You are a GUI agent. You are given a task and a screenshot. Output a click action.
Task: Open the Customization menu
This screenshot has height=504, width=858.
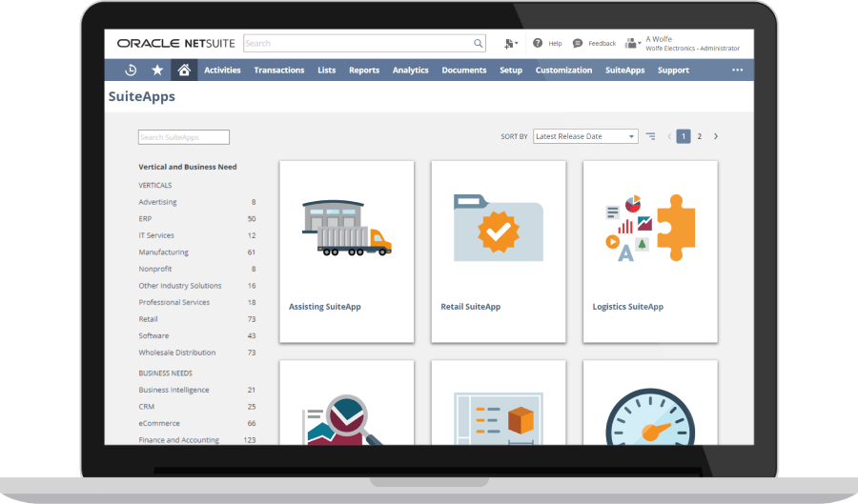[x=563, y=70]
